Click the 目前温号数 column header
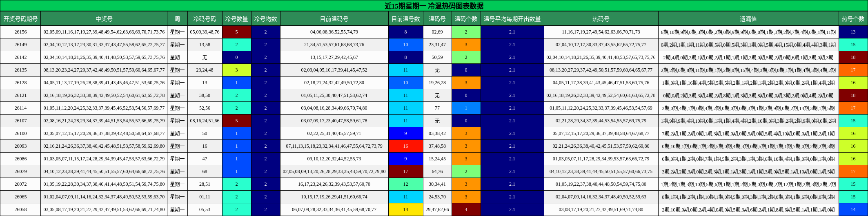The image size is (868, 216). 405,19
